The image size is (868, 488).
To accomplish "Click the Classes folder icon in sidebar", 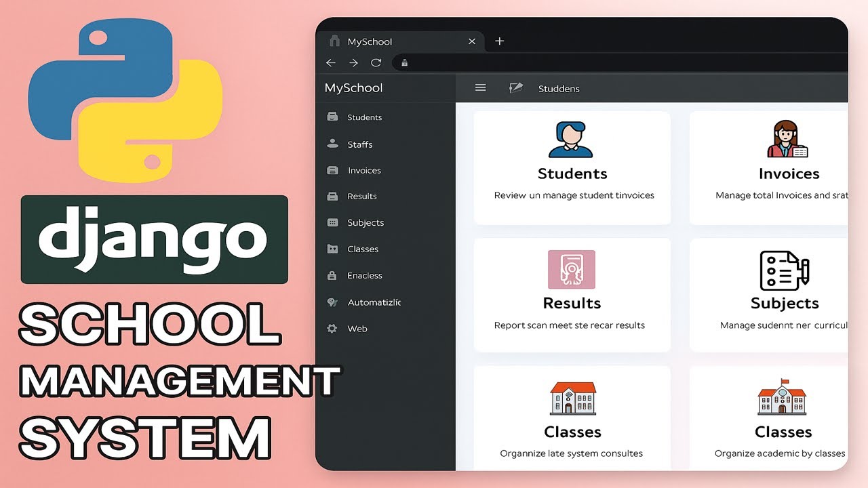I will click(x=332, y=249).
